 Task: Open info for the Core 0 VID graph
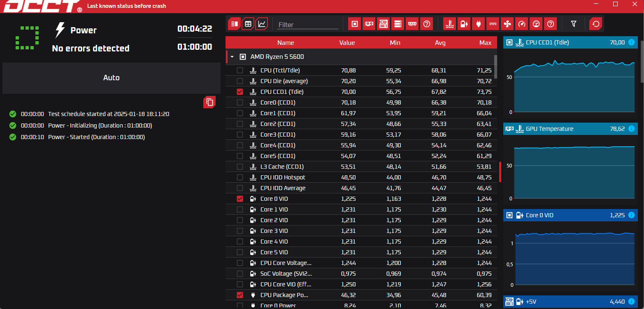pyautogui.click(x=632, y=215)
